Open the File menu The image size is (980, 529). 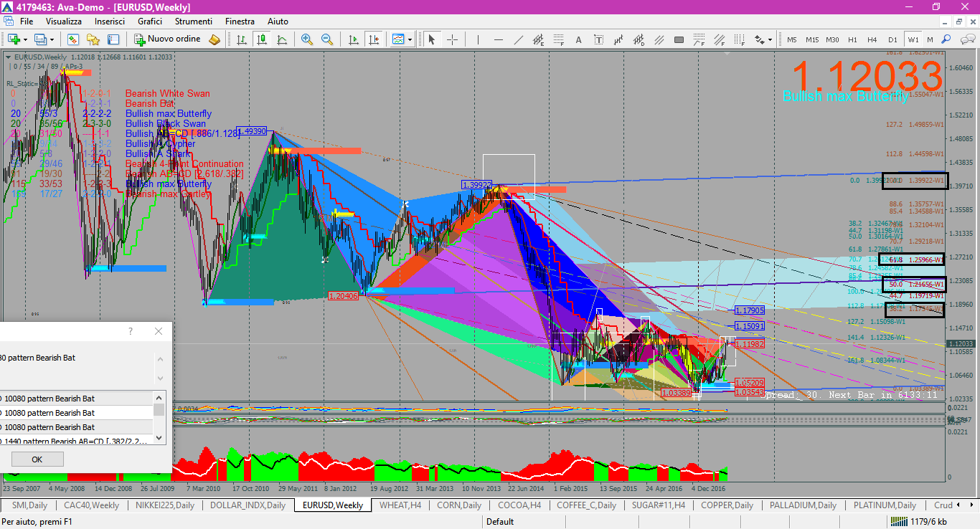coord(27,22)
